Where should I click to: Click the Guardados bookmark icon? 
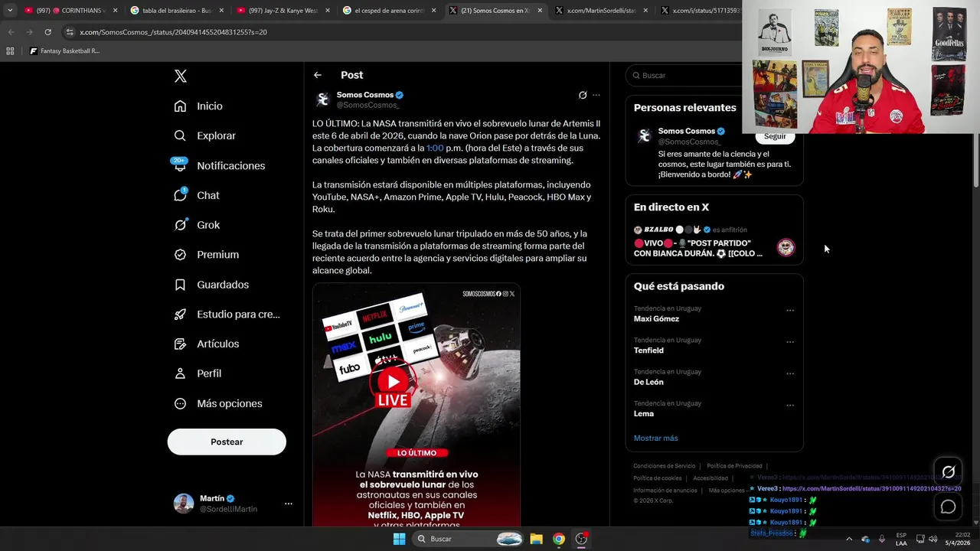click(x=180, y=285)
